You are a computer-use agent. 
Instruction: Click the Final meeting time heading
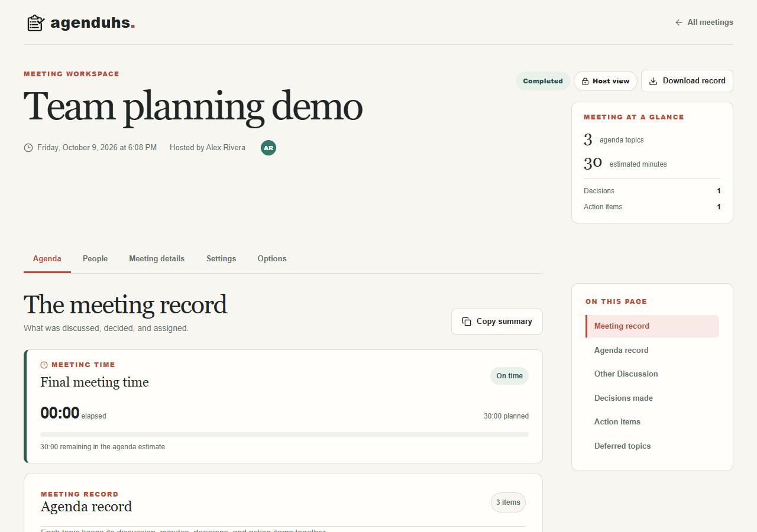tap(95, 382)
